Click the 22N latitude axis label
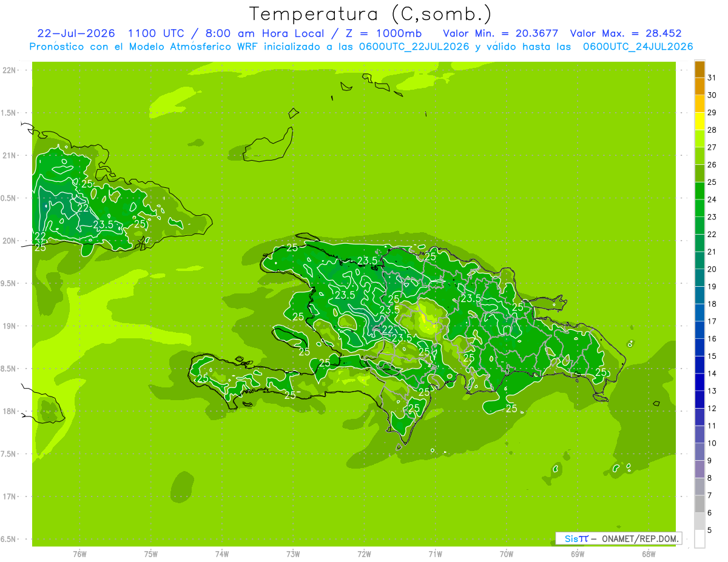This screenshot has width=728, height=562. 9,70
